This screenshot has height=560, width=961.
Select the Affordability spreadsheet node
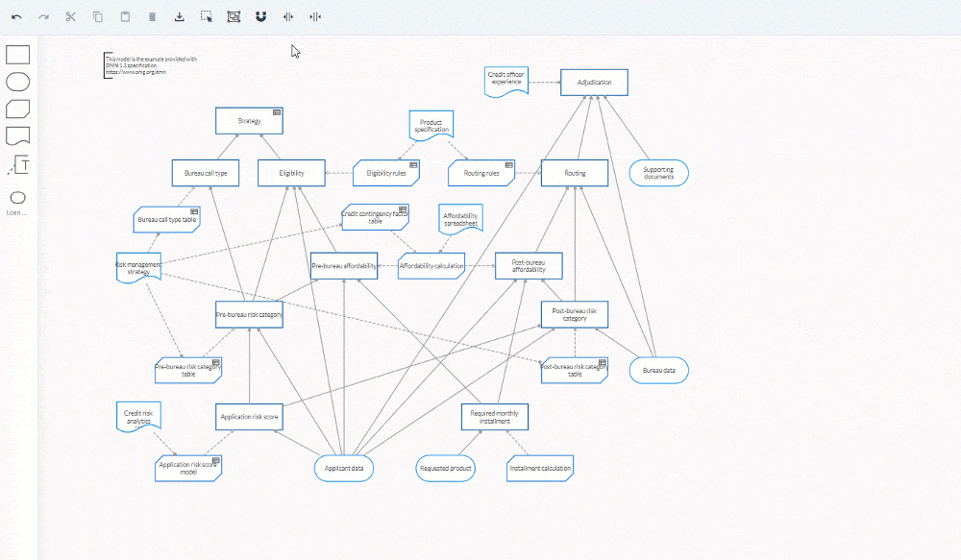click(461, 219)
